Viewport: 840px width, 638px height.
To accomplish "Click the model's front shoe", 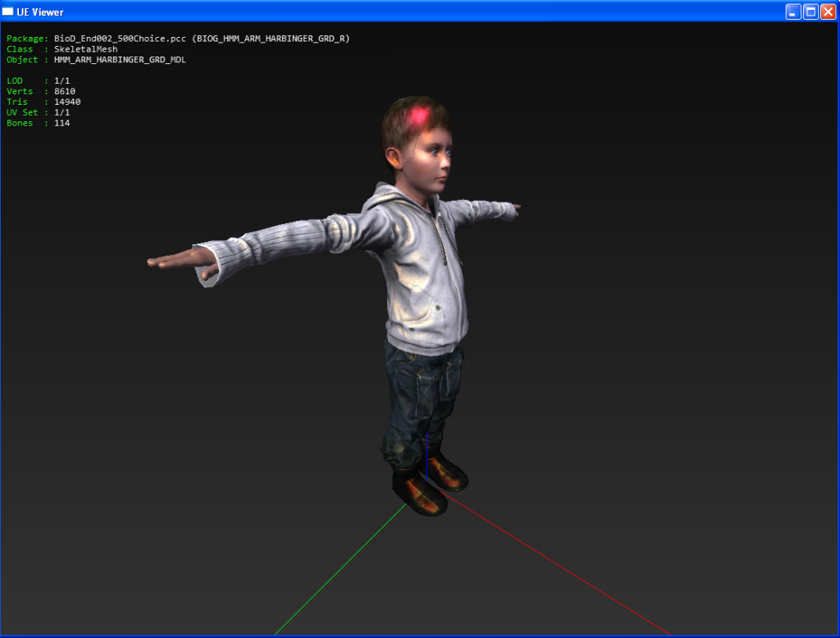I will point(421,494).
